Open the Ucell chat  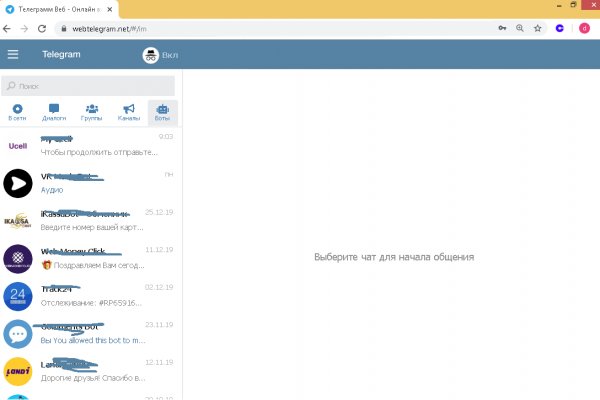click(x=90, y=145)
